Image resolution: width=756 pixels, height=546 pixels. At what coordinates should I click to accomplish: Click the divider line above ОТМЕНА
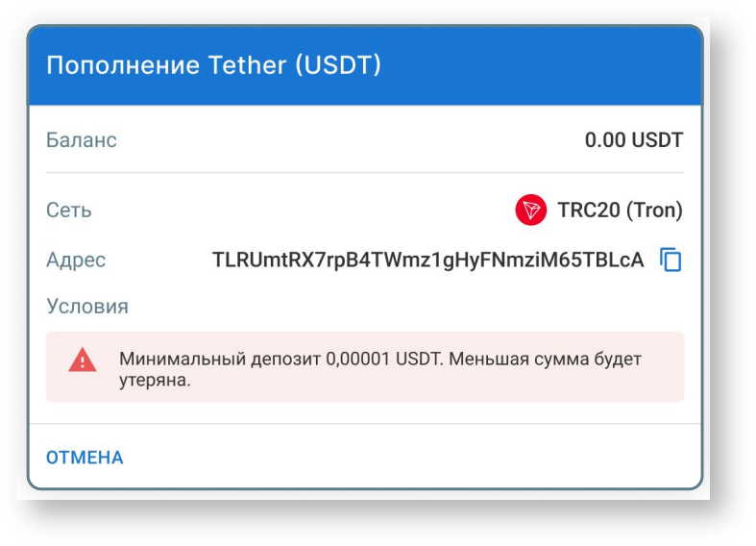[x=365, y=424]
